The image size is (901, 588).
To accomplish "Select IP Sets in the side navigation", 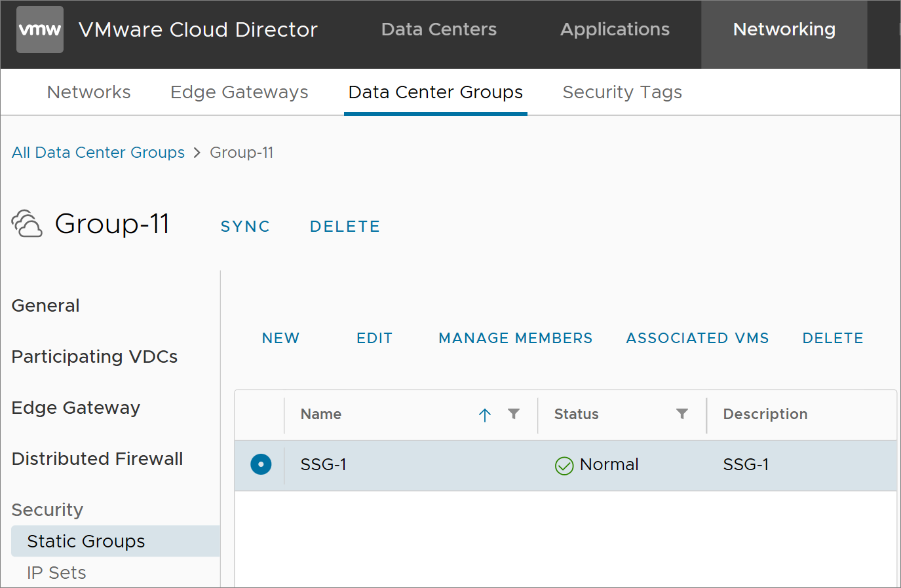I will (56, 573).
